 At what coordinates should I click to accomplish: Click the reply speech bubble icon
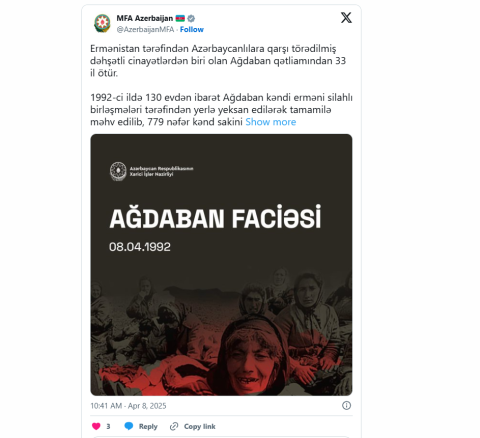[x=129, y=426]
